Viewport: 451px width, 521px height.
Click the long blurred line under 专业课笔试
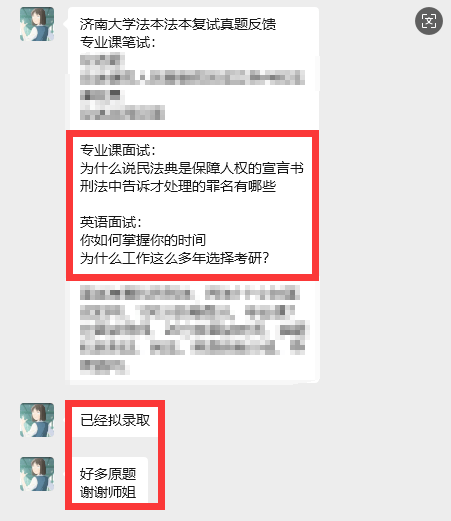(x=192, y=77)
